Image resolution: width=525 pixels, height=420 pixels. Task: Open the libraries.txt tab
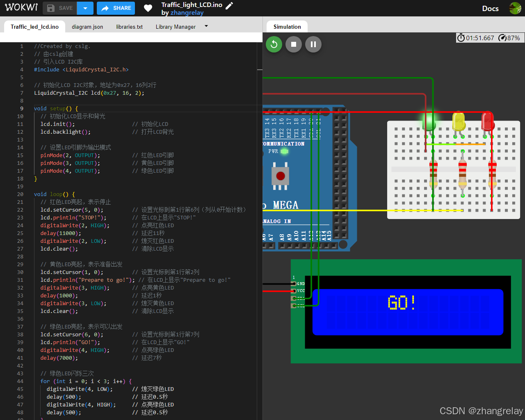click(129, 26)
